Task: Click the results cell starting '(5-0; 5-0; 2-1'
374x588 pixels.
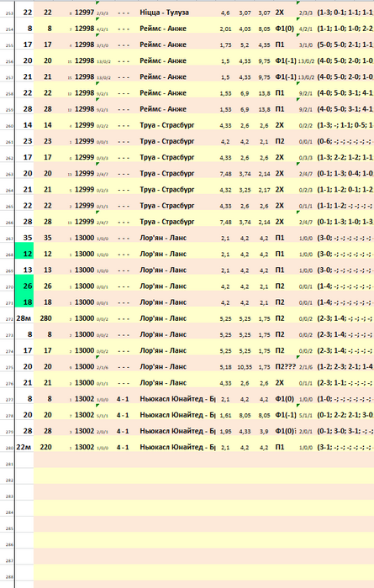Action: [345, 45]
